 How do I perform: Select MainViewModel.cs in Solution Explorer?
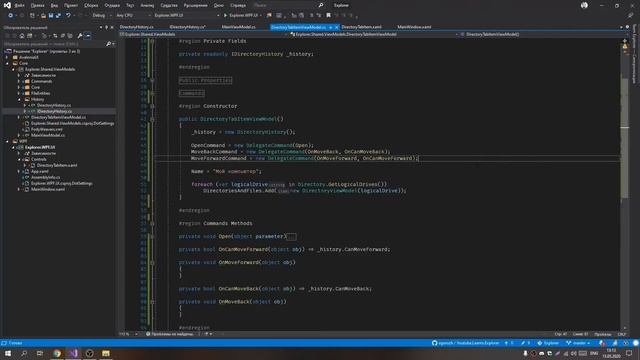click(x=48, y=136)
